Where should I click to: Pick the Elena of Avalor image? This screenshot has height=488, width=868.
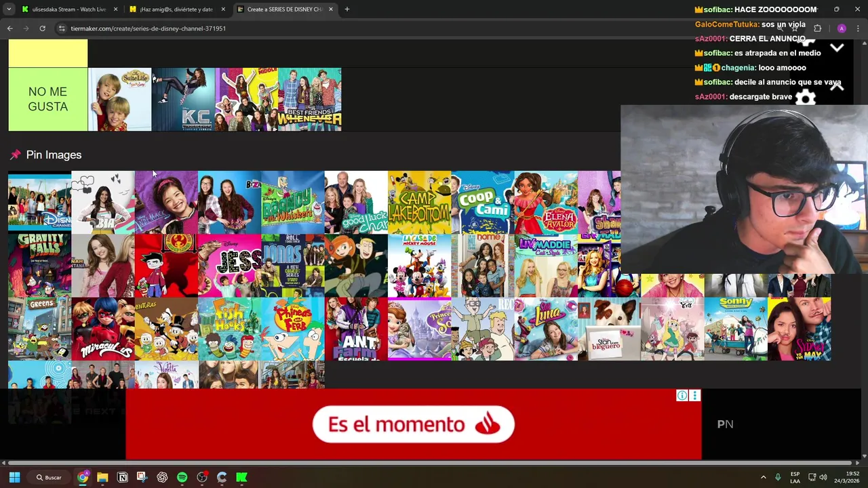click(546, 202)
